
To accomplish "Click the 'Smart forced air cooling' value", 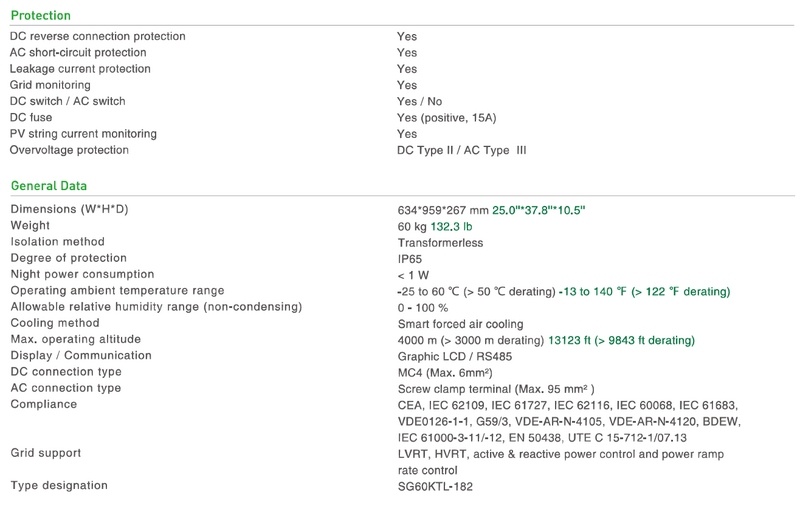I will pos(460,324).
